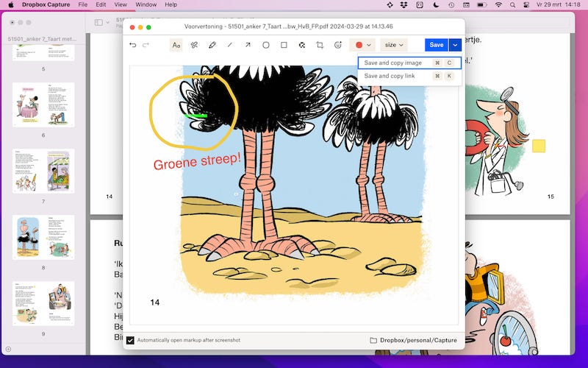Select the blur/pixelate tool

pyautogui.click(x=302, y=45)
